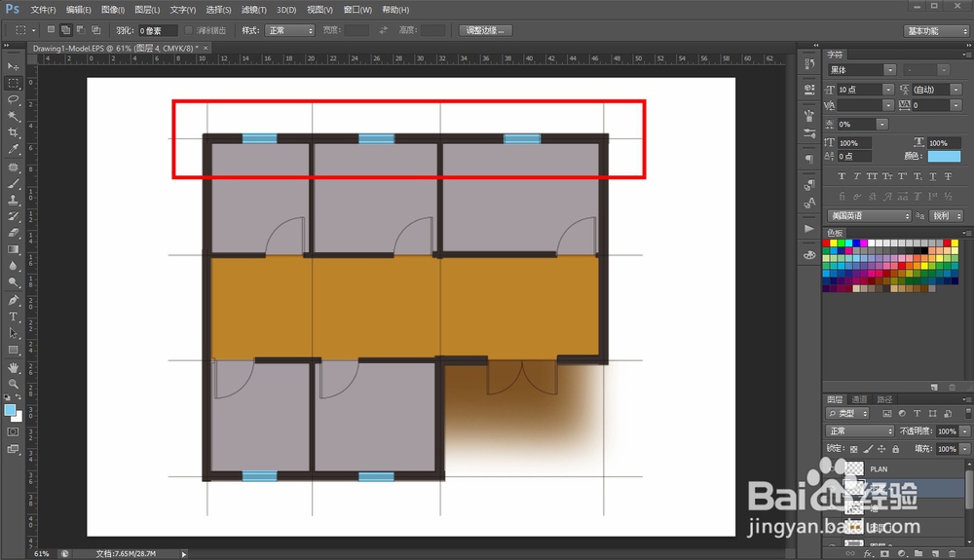974x560 pixels.
Task: Open the language dropdown
Action: [870, 215]
